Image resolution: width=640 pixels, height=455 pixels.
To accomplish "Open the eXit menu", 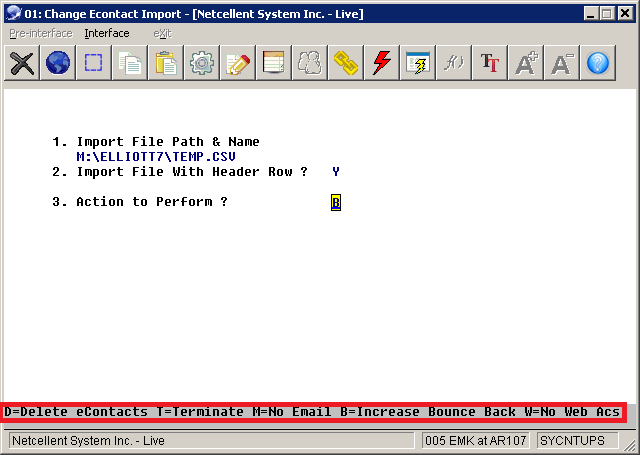I will point(162,33).
